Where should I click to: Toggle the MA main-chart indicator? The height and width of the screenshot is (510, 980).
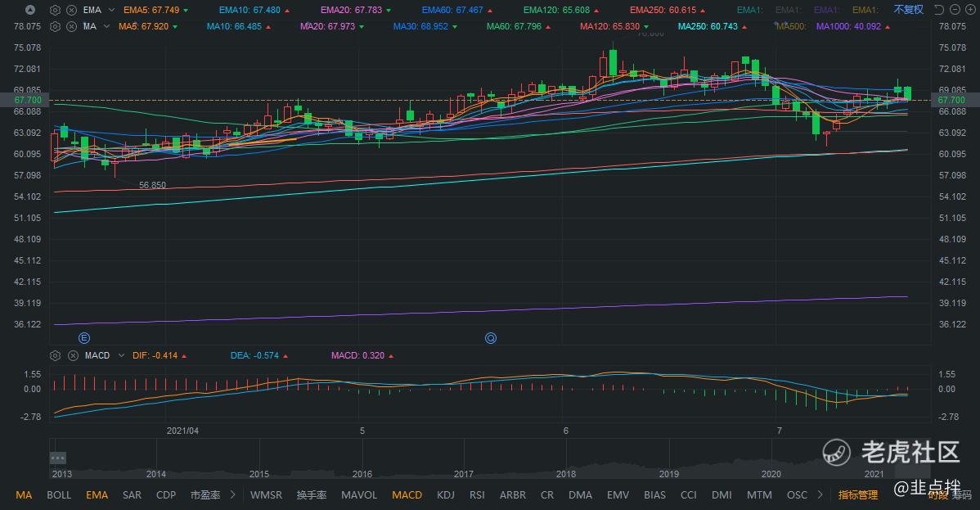click(24, 495)
